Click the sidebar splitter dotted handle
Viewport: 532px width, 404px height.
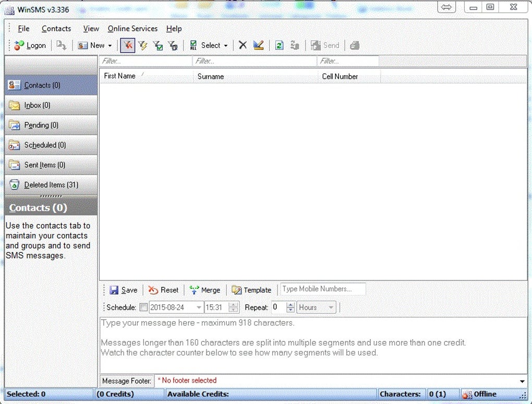click(51, 197)
